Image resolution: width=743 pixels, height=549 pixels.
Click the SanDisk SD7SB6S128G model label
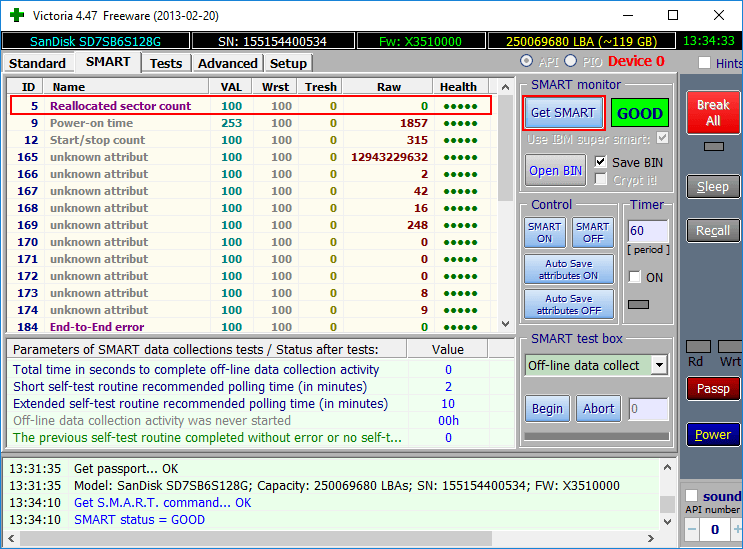pos(95,42)
